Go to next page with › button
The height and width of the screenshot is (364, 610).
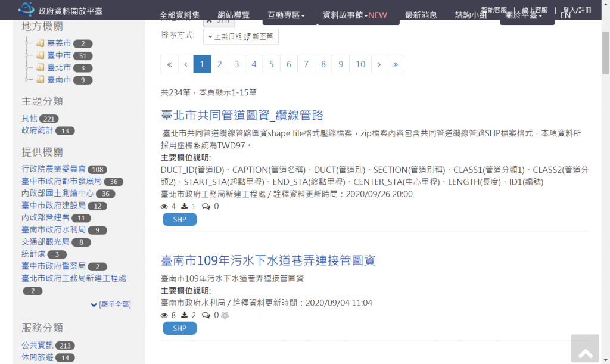tap(379, 64)
